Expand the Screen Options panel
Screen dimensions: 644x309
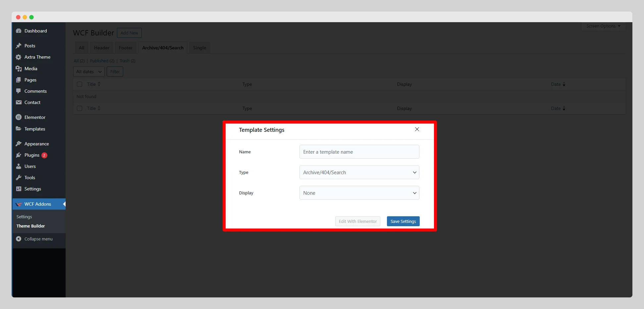(x=603, y=26)
